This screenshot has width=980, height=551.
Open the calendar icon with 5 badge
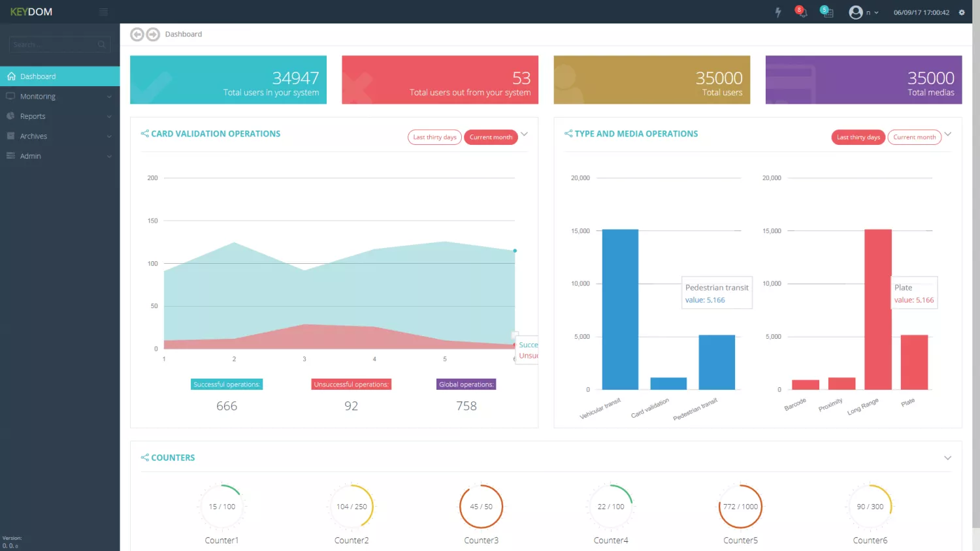pos(827,12)
